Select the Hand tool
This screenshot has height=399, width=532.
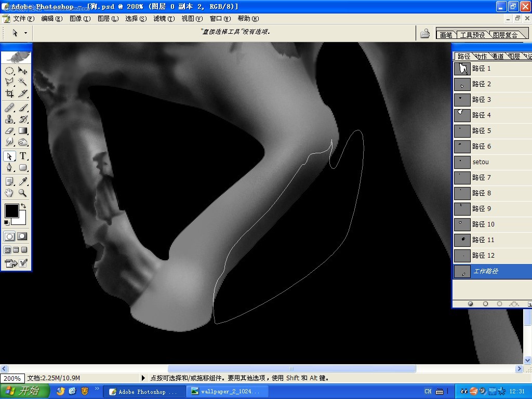[9, 193]
